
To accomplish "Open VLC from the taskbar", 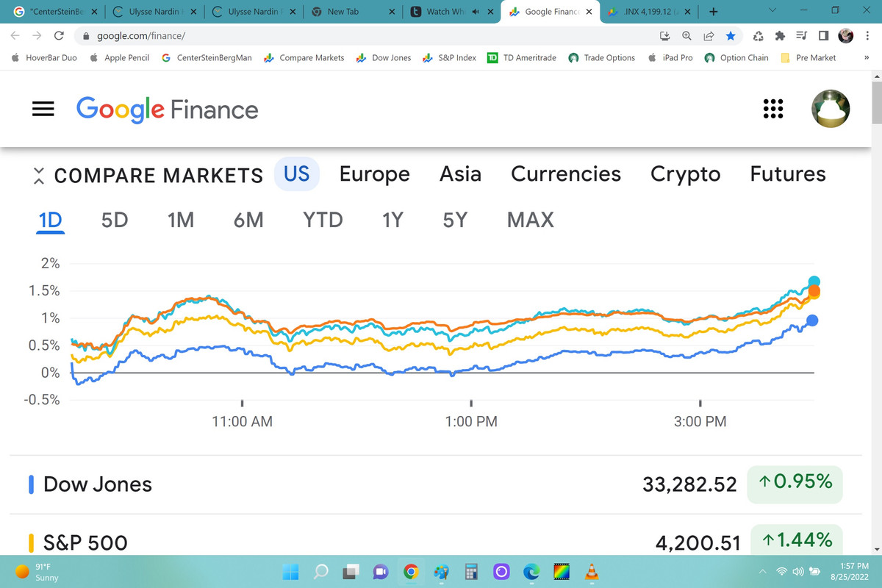I will coord(592,571).
